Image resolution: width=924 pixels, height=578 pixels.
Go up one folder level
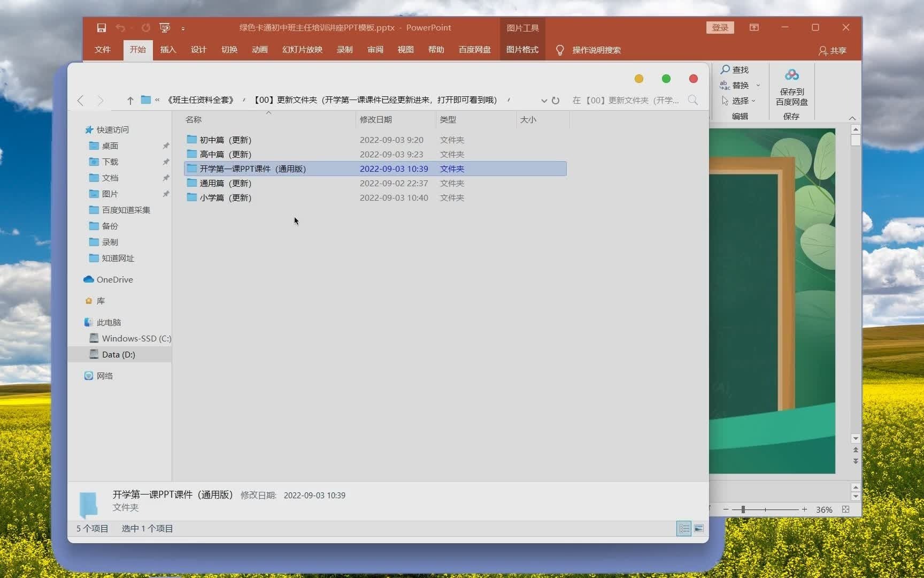pyautogui.click(x=130, y=100)
